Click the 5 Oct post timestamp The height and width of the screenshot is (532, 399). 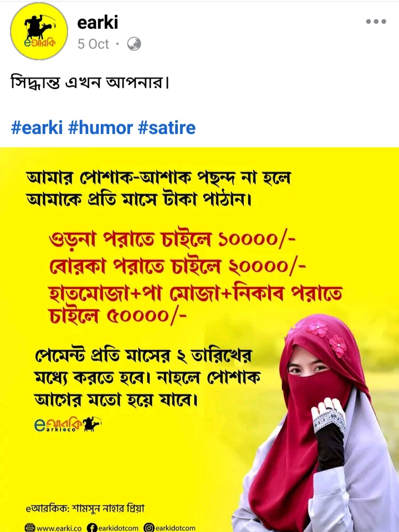[x=93, y=44]
